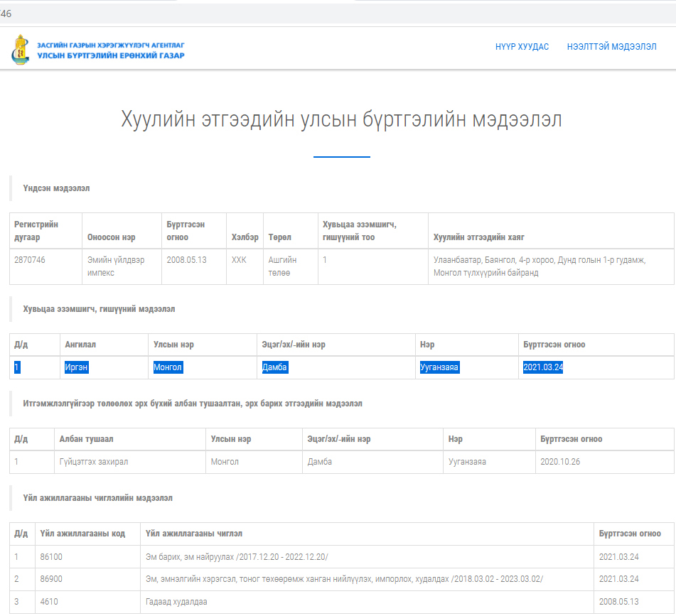This screenshot has width=676, height=616.
Task: Click the Үндсэн мэдээлэл section heading
Action: click(56, 188)
